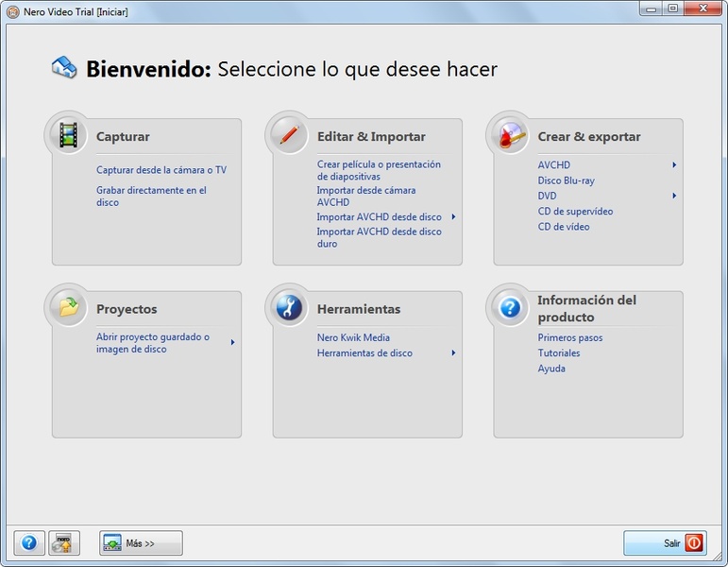Viewport: 728px width, 567px height.
Task: Choose Importar desde cámara AVCHD
Action: 366,197
